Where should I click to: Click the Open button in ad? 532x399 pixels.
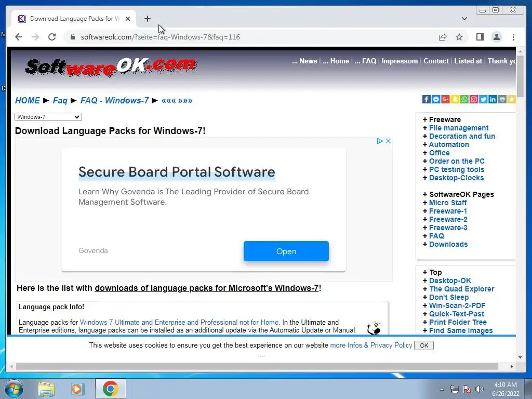(286, 251)
